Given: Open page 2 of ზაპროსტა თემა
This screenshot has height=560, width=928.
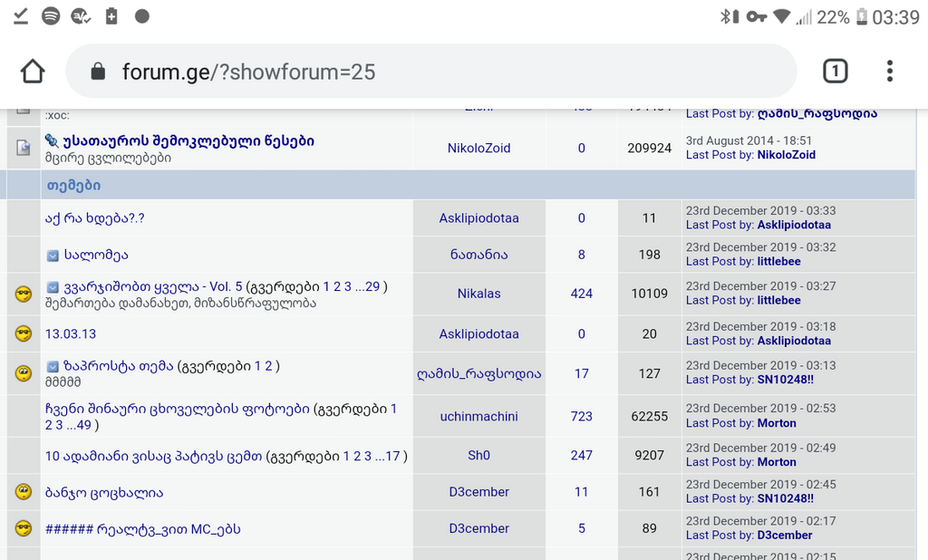Looking at the screenshot, I should (269, 366).
